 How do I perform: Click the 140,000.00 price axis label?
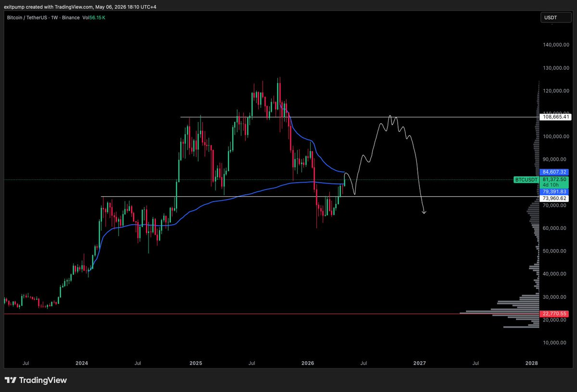555,45
